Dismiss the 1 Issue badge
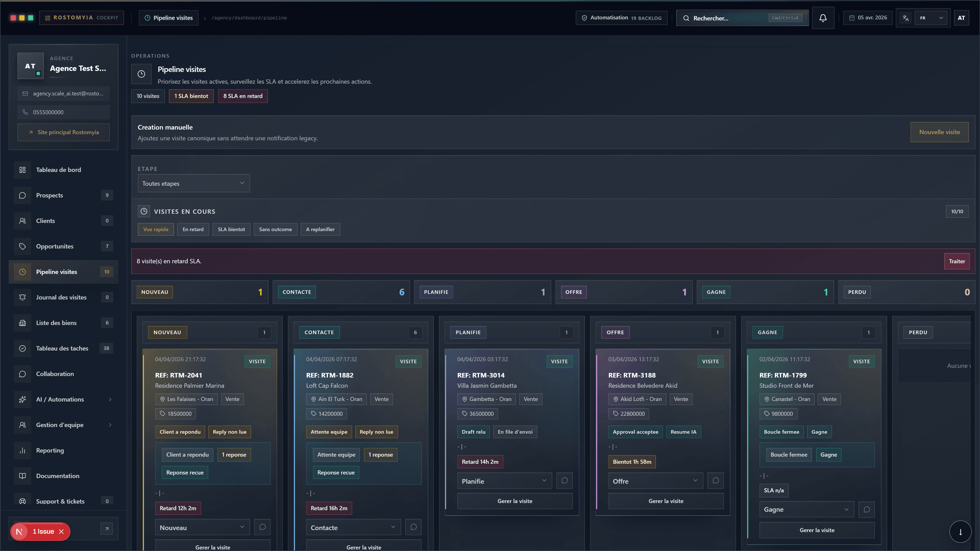 (x=61, y=532)
